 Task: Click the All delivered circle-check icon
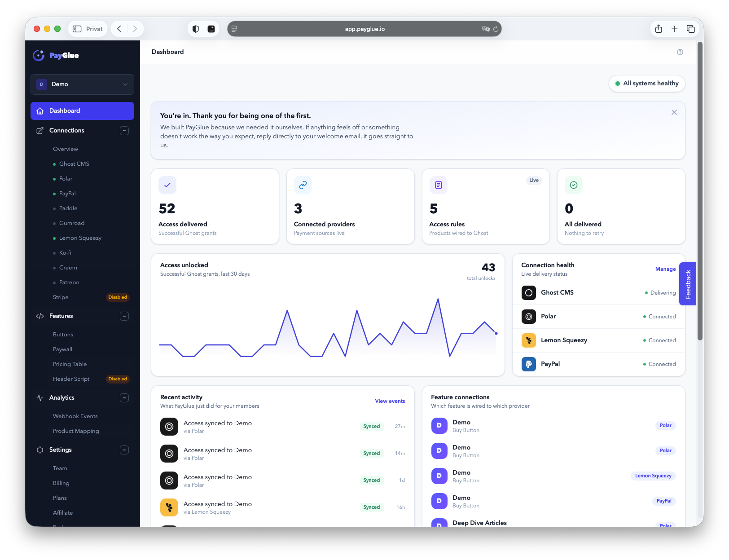pyautogui.click(x=574, y=185)
